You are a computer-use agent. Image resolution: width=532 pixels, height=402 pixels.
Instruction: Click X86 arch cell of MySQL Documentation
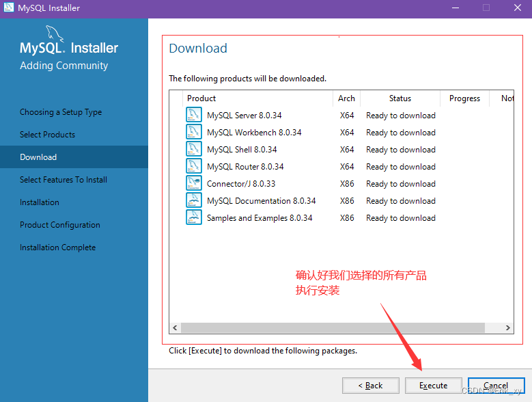pyautogui.click(x=347, y=201)
